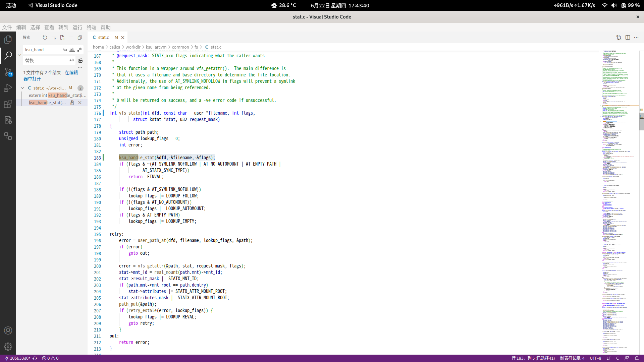644x362 pixels.
Task: Open the Search view refresh icon
Action: (45, 38)
